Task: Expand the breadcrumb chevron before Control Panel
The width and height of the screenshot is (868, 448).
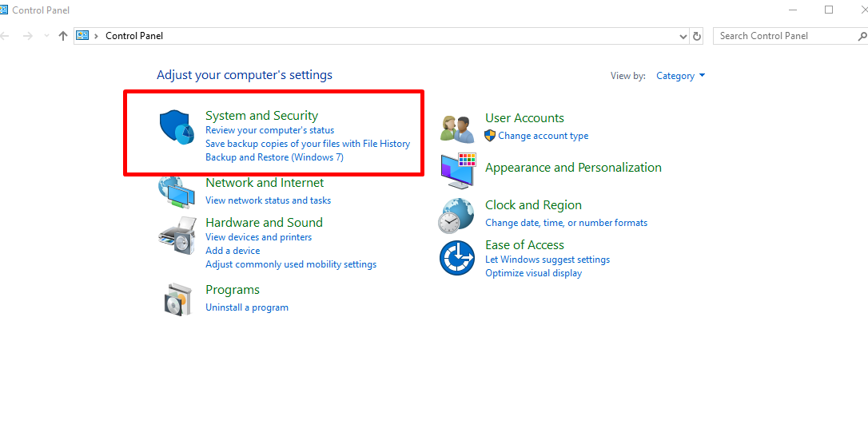Action: pyautogui.click(x=97, y=36)
